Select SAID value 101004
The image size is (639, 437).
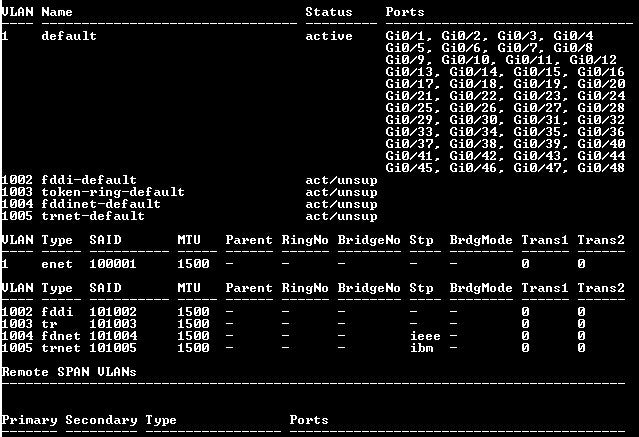[113, 336]
